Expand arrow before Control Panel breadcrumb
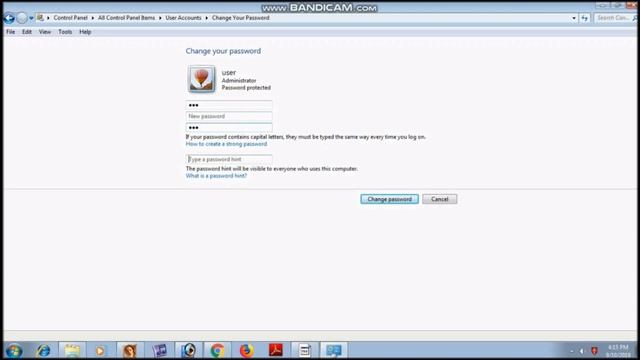The height and width of the screenshot is (360, 640). click(48, 18)
